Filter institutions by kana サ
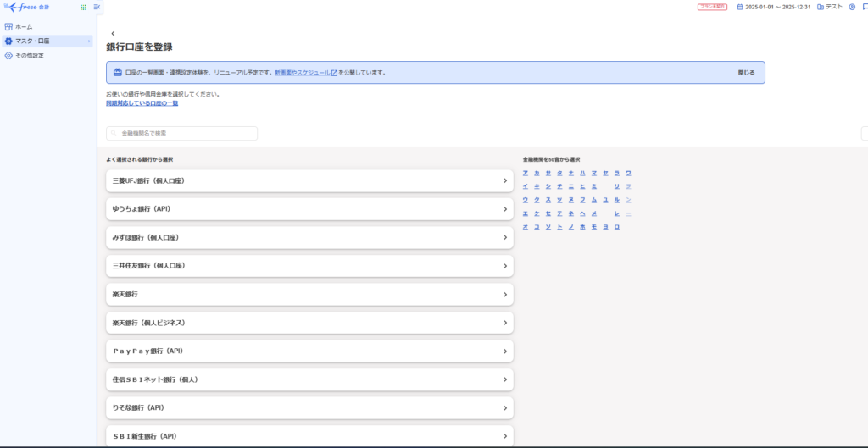The width and height of the screenshot is (868, 448). click(x=548, y=173)
